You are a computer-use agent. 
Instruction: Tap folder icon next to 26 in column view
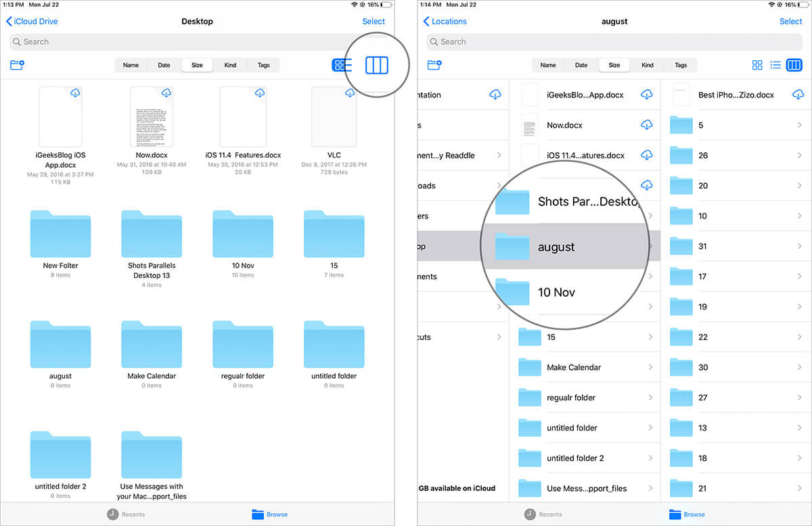pyautogui.click(x=681, y=155)
